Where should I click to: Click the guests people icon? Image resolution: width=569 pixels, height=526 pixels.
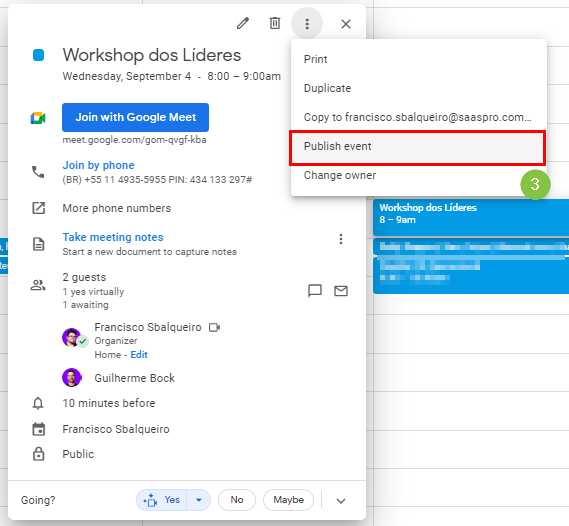click(38, 285)
